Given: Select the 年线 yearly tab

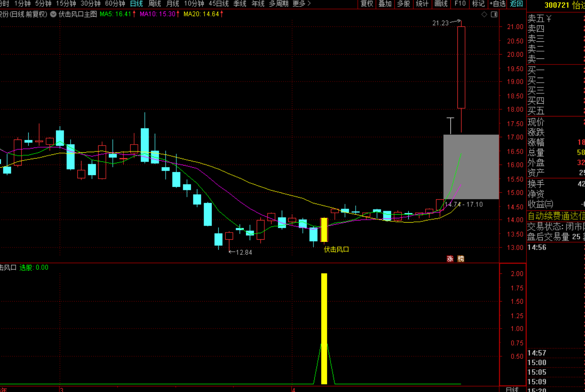Looking at the screenshot, I should tap(258, 4).
